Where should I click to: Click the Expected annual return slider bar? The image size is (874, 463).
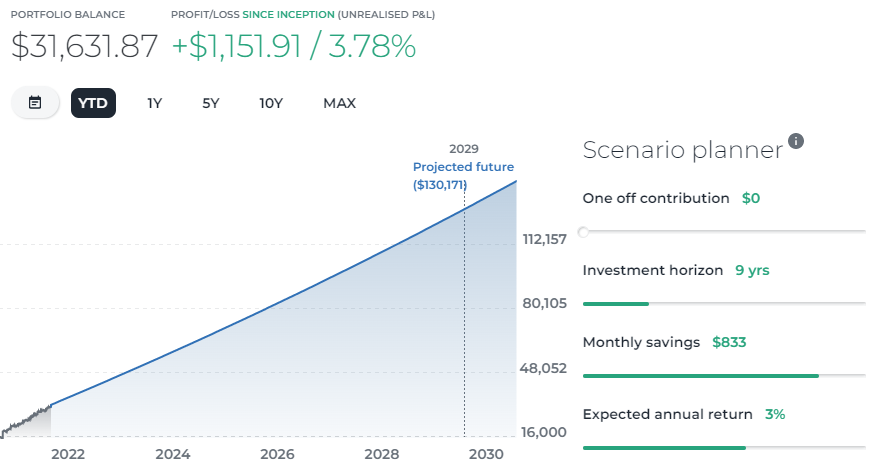pos(723,448)
